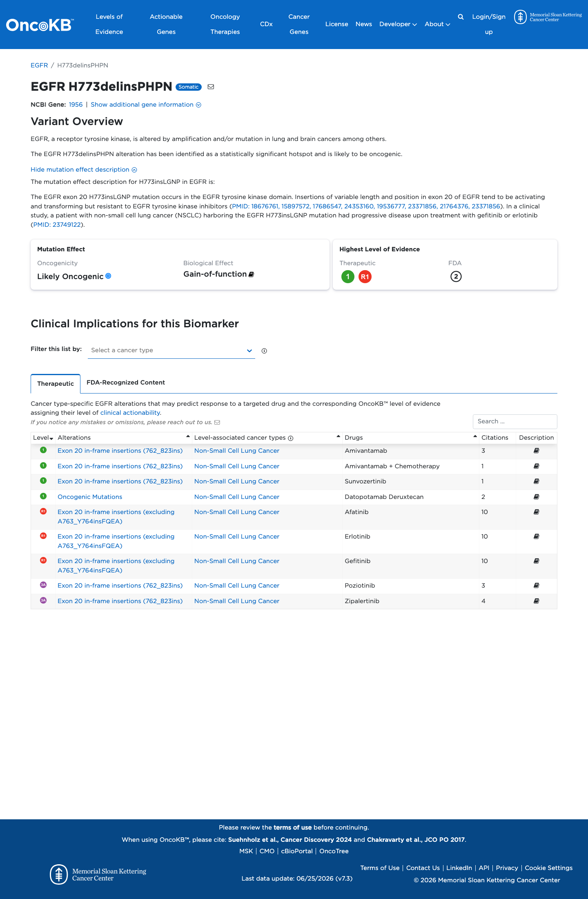This screenshot has width=588, height=899.
Task: Open description icon for Datopotamab Deruxtecan row
Action: (537, 497)
